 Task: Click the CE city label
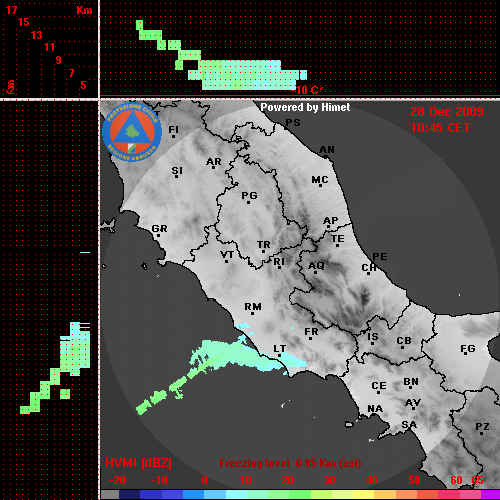pos(379,386)
